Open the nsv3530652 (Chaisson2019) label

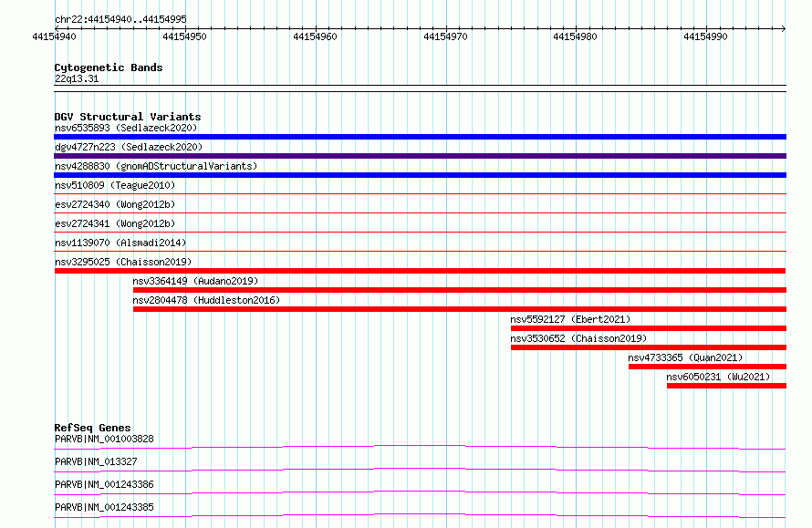tap(578, 338)
